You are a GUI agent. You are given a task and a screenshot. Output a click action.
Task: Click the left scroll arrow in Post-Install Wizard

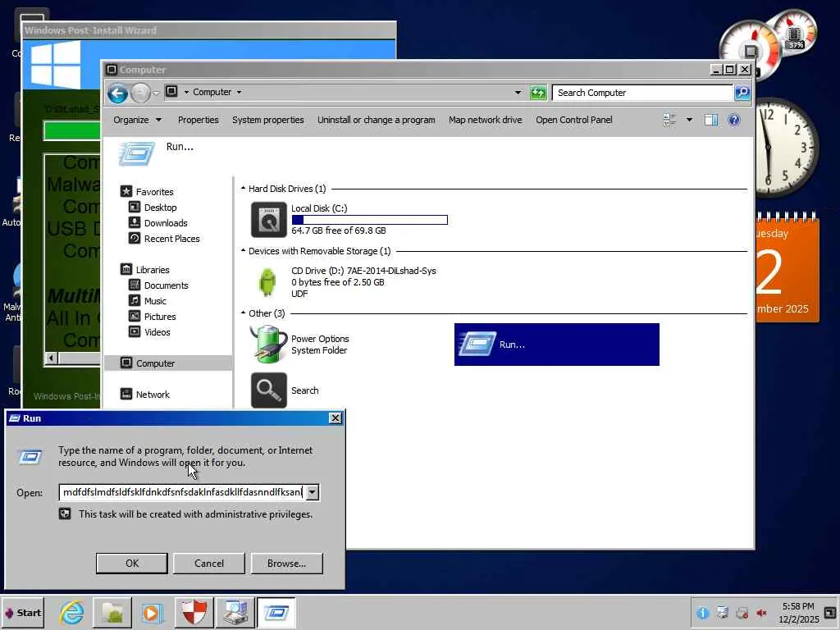point(52,358)
